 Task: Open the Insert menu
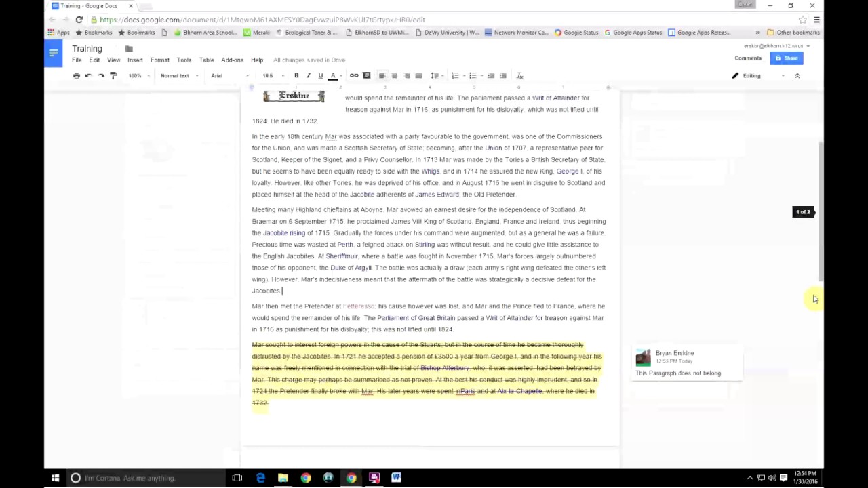tap(135, 60)
